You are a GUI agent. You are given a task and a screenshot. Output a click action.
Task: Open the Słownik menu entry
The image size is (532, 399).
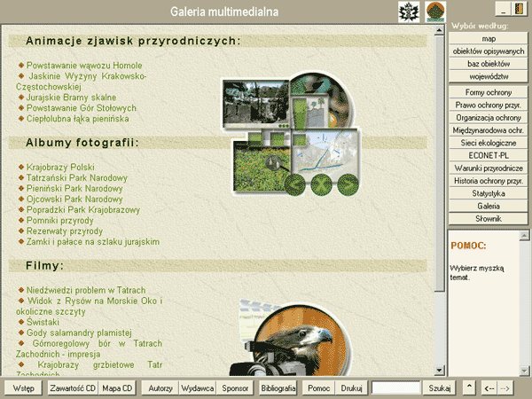(489, 218)
